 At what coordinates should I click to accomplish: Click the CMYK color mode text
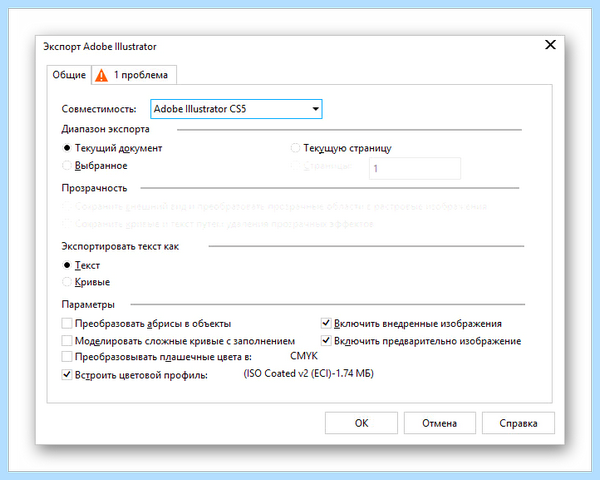[x=304, y=356]
